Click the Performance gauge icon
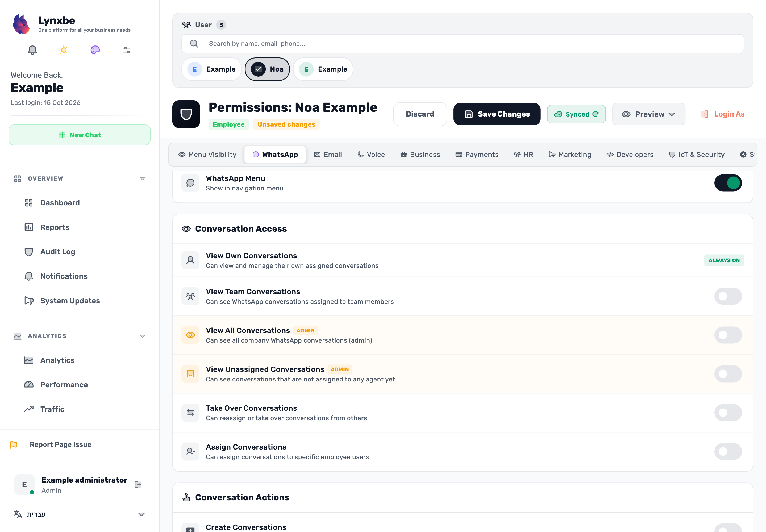Image resolution: width=766 pixels, height=532 pixels. coord(29,385)
